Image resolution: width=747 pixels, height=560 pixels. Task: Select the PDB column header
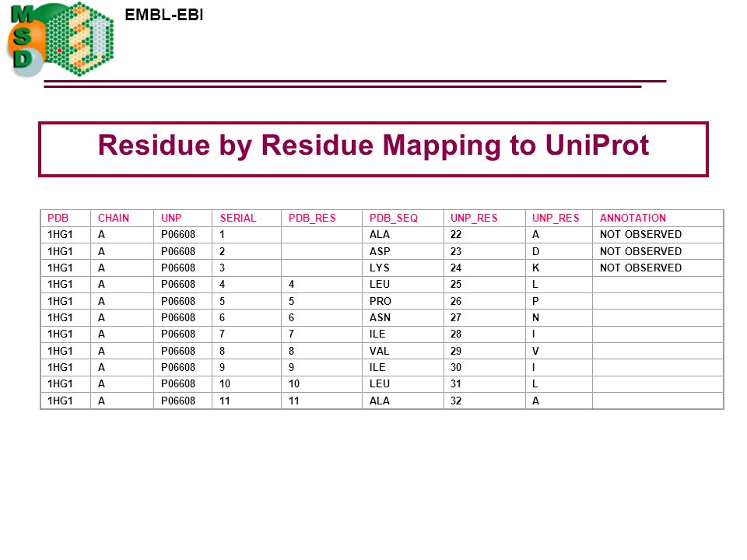coord(58,218)
